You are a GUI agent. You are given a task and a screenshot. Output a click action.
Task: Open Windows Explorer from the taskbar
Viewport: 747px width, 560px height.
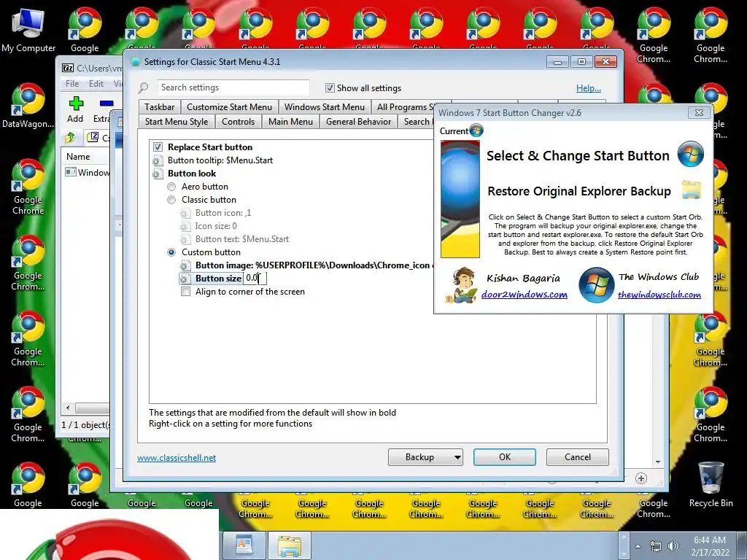(x=289, y=545)
